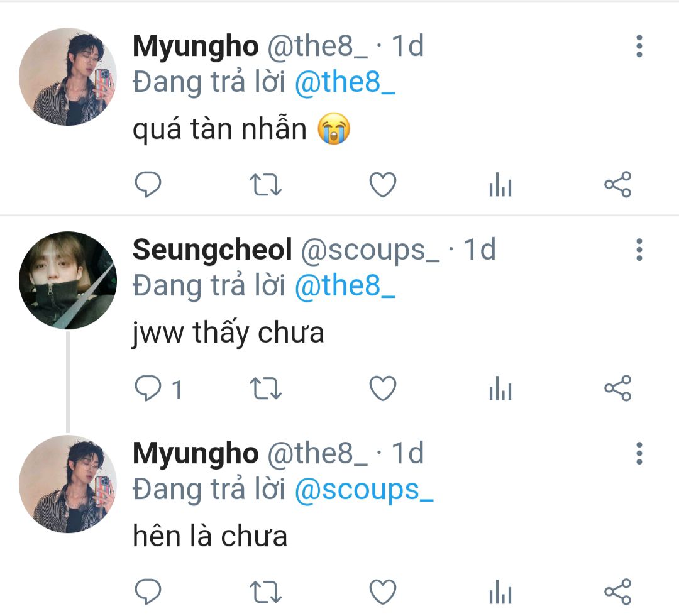The width and height of the screenshot is (679, 616).
Task: Reply to Myungho's 'quá tàn nhẫn' tweet
Action: tap(148, 184)
